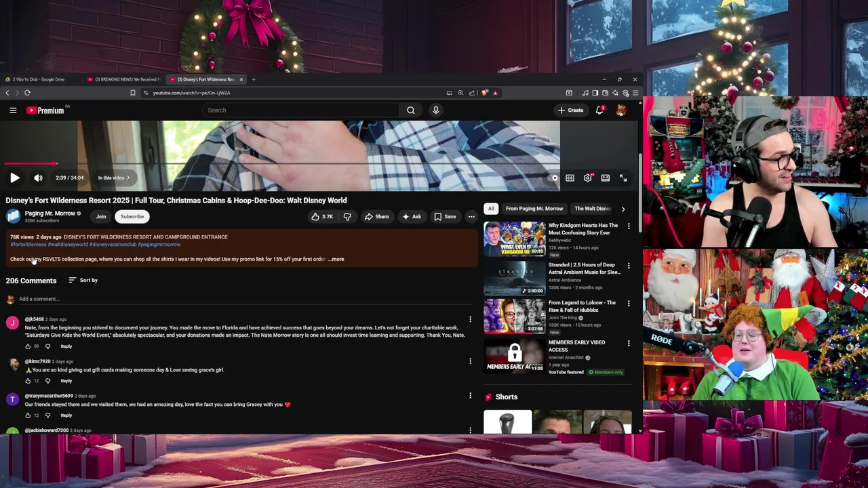
Task: Reply to @jk5468's comment
Action: click(66, 346)
